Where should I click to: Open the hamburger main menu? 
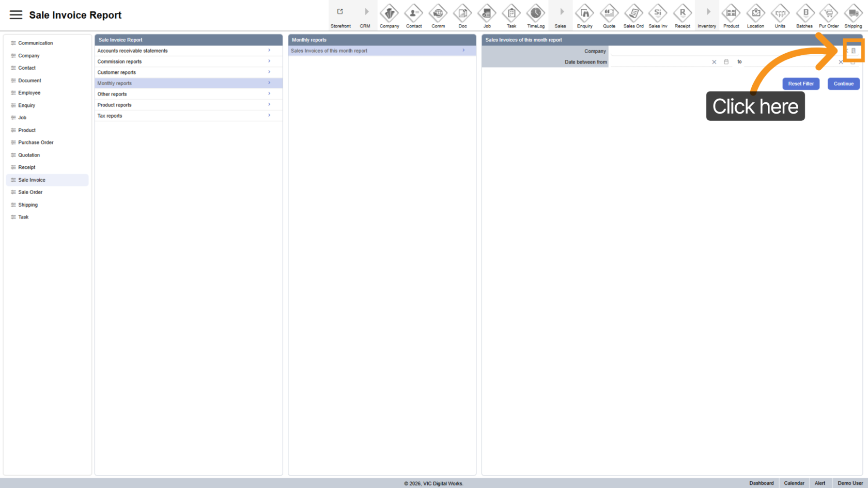pos(16,15)
